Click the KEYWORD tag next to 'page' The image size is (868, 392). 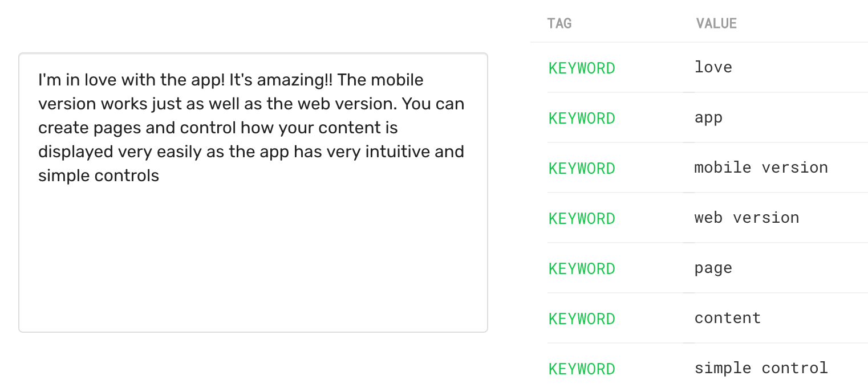582,268
